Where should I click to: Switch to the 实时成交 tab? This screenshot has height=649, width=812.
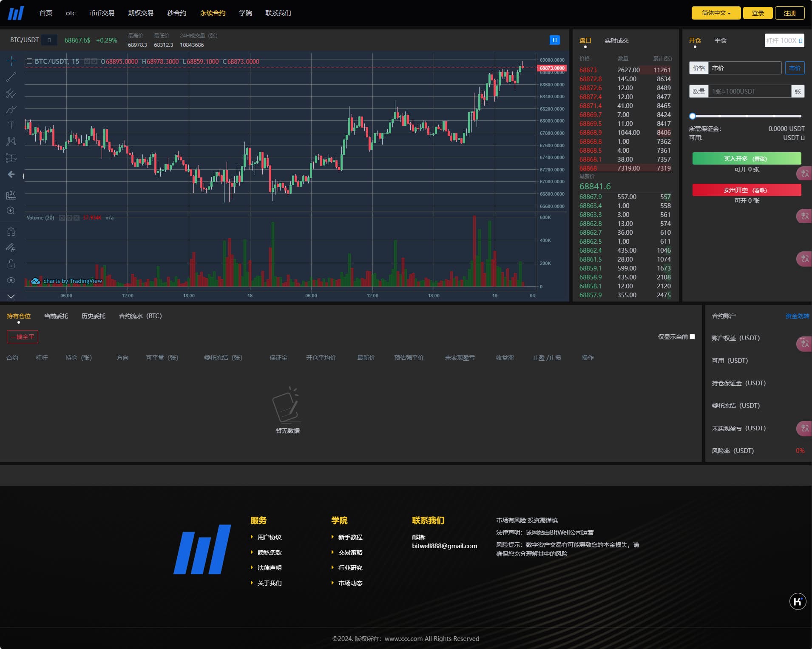[x=616, y=40]
